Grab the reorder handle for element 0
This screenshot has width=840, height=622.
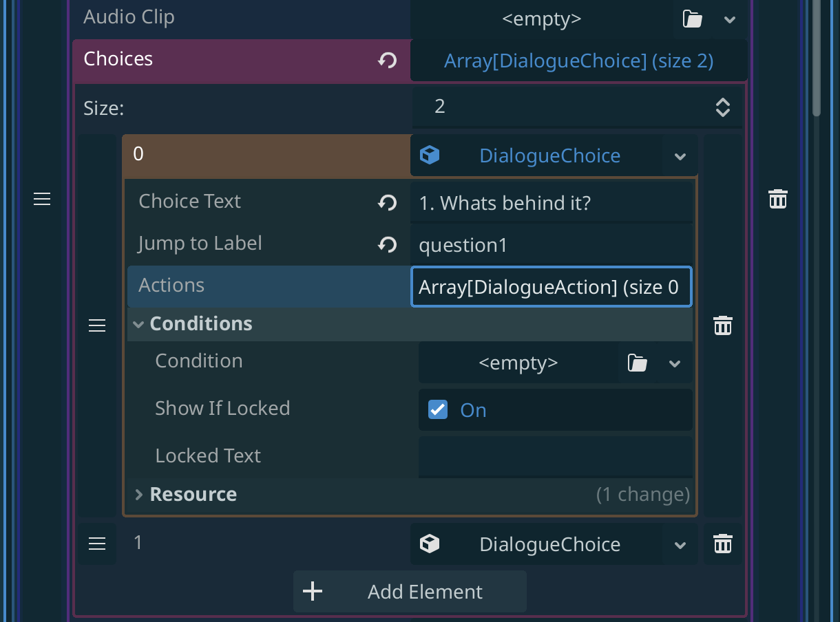[x=97, y=325]
